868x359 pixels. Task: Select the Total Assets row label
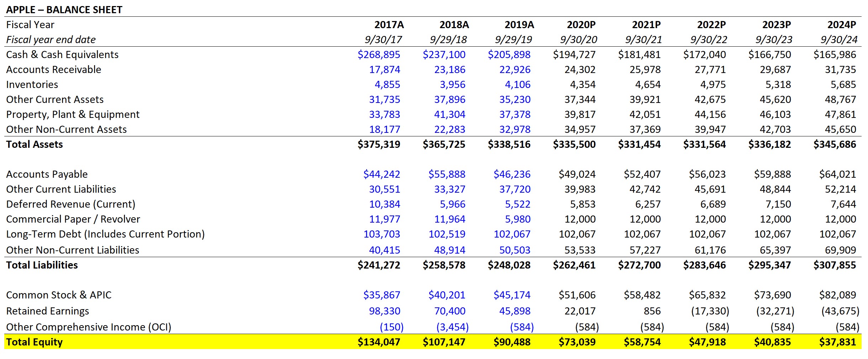tap(35, 144)
